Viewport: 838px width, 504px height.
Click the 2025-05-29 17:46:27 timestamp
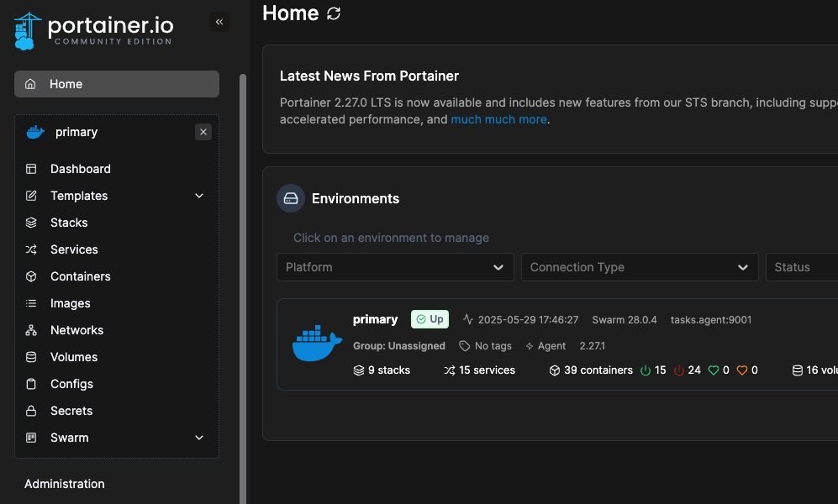(x=528, y=320)
